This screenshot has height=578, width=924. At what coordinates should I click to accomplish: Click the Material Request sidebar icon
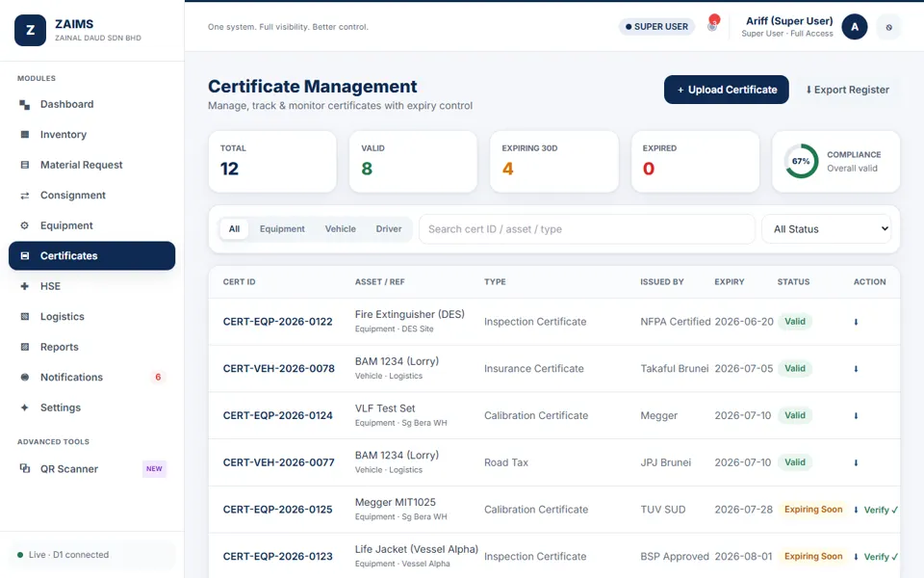click(25, 165)
